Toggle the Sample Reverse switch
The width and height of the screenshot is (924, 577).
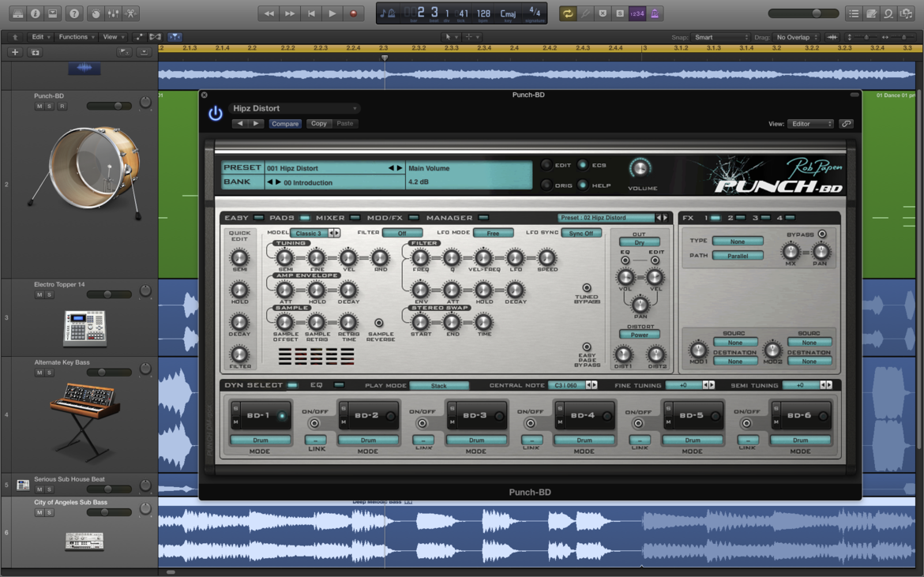point(379,323)
